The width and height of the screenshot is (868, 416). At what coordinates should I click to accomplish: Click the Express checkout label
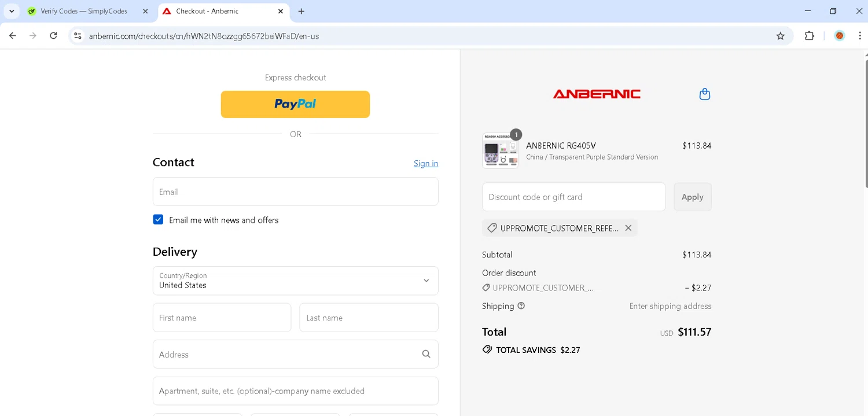pyautogui.click(x=295, y=78)
